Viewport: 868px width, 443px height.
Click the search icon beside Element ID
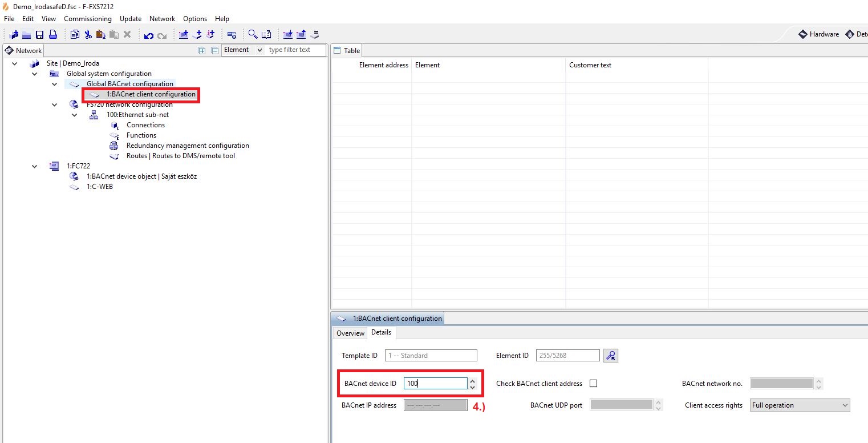611,356
